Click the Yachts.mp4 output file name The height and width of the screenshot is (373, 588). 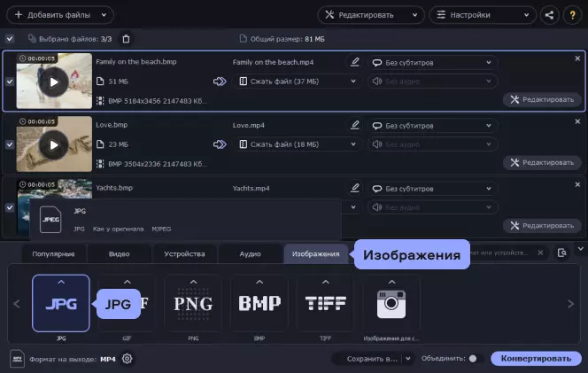pos(251,189)
